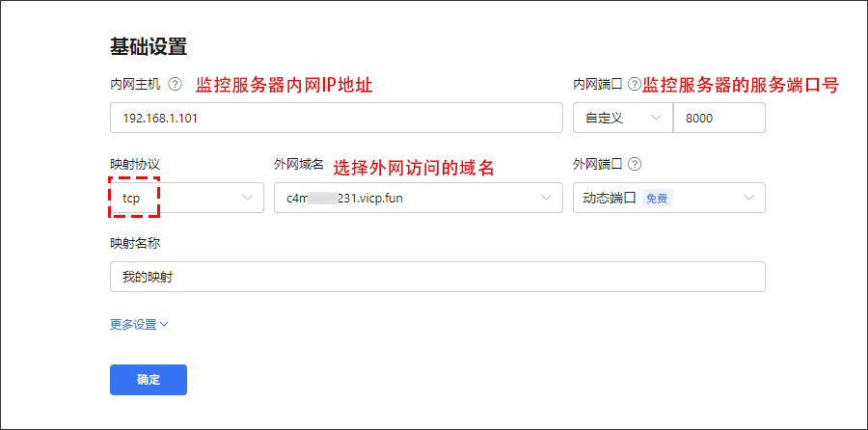The image size is (868, 430).
Task: Click question mark icon next to 外网端口
Action: [635, 164]
